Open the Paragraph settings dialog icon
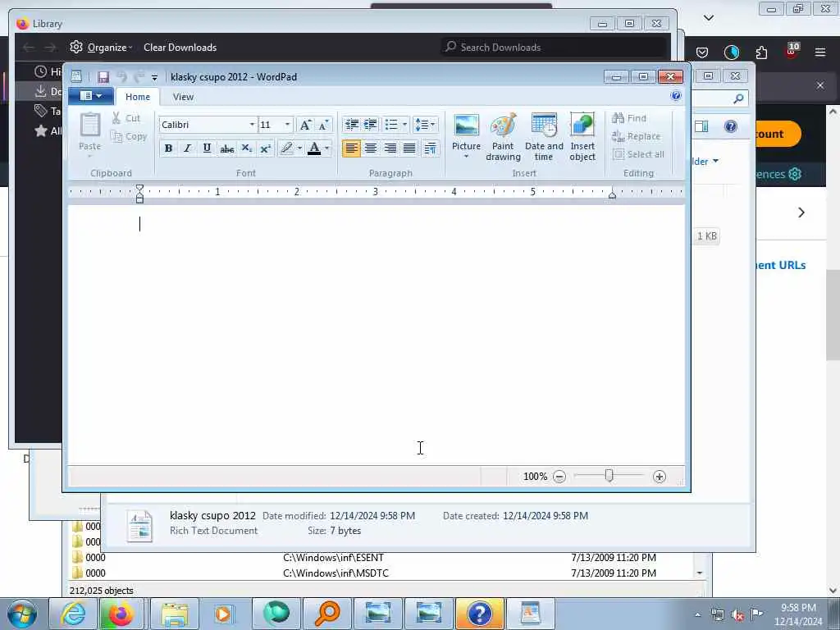 pyautogui.click(x=430, y=148)
